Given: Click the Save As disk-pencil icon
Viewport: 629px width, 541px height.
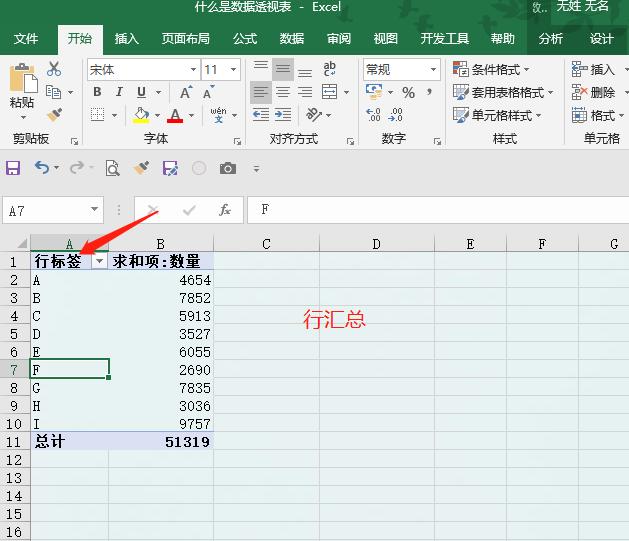Looking at the screenshot, I should [x=170, y=168].
